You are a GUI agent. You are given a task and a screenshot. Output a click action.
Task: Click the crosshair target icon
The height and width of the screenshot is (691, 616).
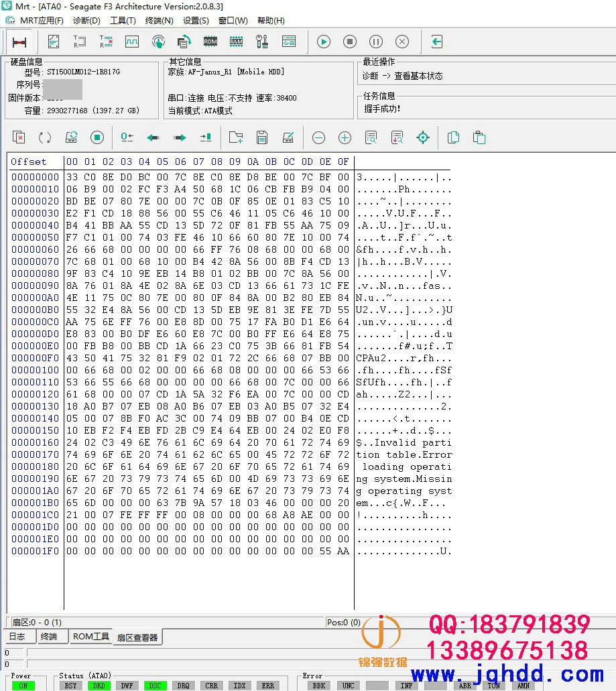(x=423, y=137)
